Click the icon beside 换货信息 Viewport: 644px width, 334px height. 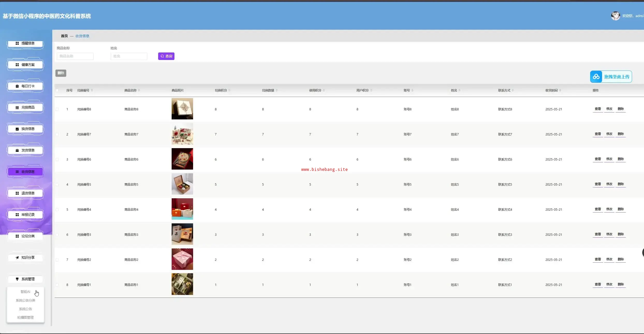point(17,129)
